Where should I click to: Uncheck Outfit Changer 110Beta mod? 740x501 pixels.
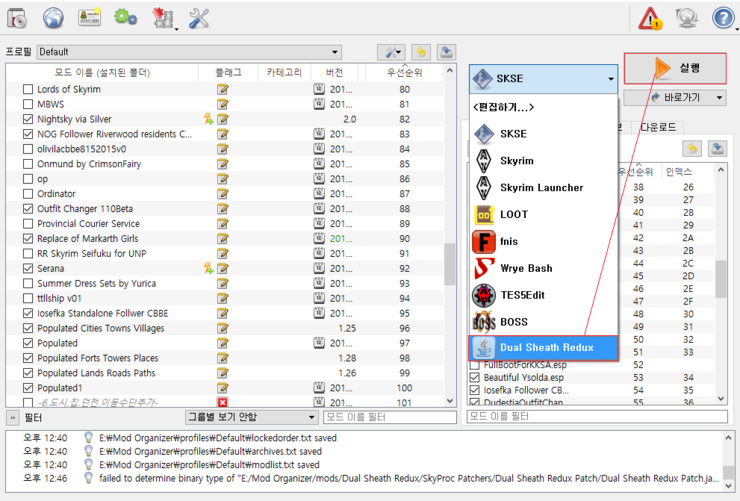tap(28, 209)
